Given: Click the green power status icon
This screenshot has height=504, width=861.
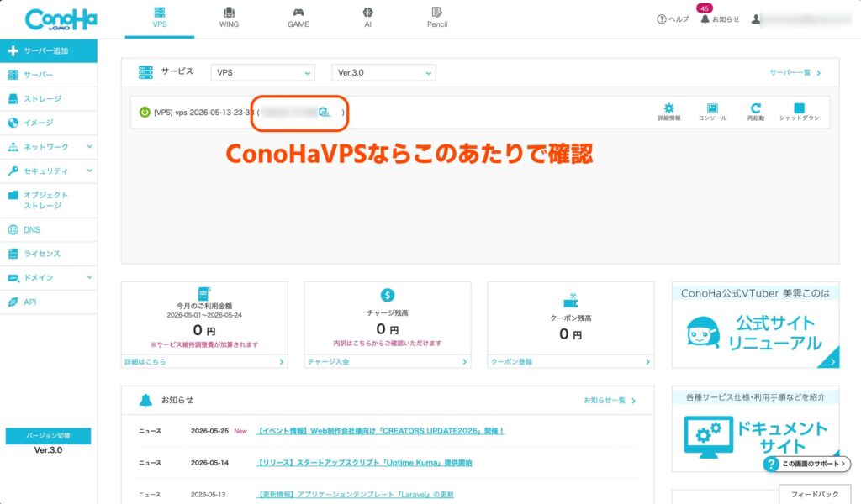Looking at the screenshot, I should pyautogui.click(x=145, y=112).
